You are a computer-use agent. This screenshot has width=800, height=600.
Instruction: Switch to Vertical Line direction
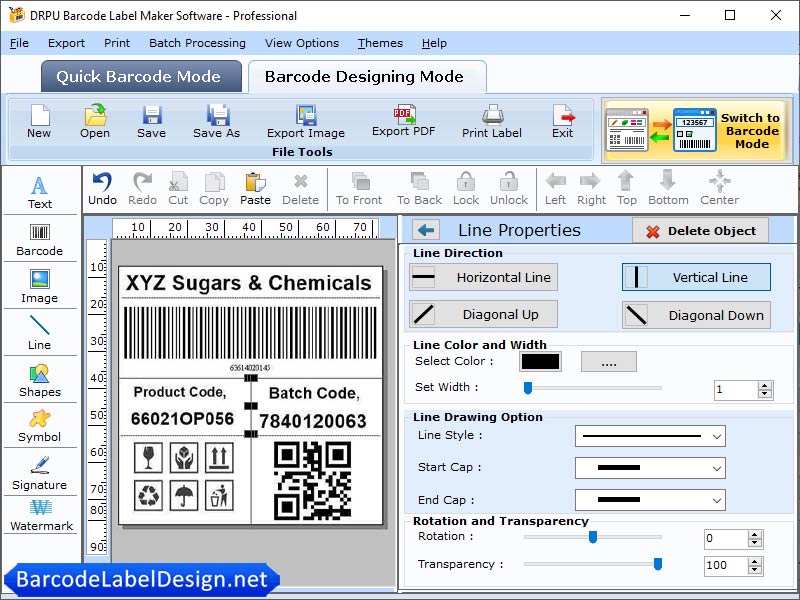[x=695, y=277]
